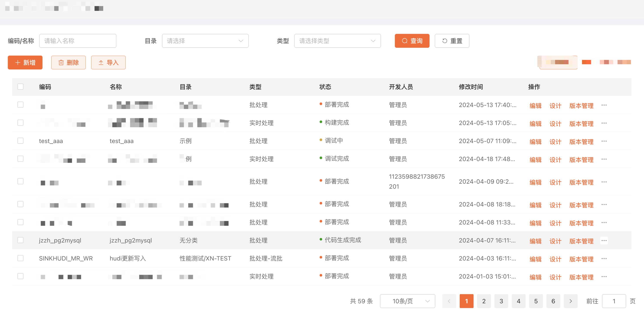The height and width of the screenshot is (310, 644).
Task: Click 编辑 for test_aaa row
Action: pyautogui.click(x=536, y=142)
